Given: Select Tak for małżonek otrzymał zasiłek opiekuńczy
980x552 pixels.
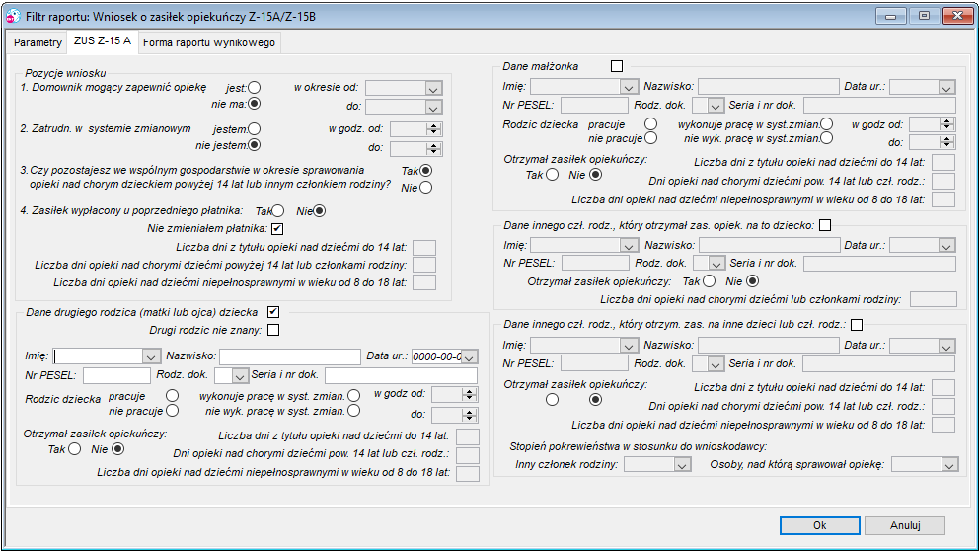Looking at the screenshot, I should pyautogui.click(x=552, y=175).
